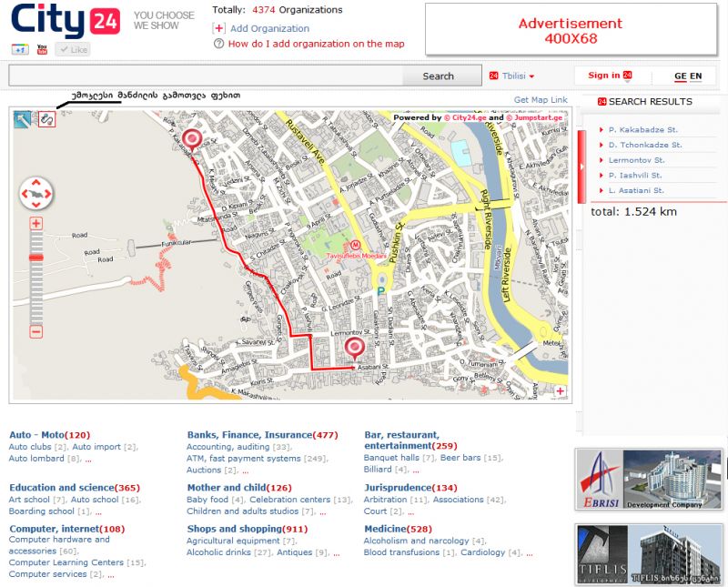728x587 pixels.
Task: Expand more Auto - Moto subcategories
Action: click(88, 460)
